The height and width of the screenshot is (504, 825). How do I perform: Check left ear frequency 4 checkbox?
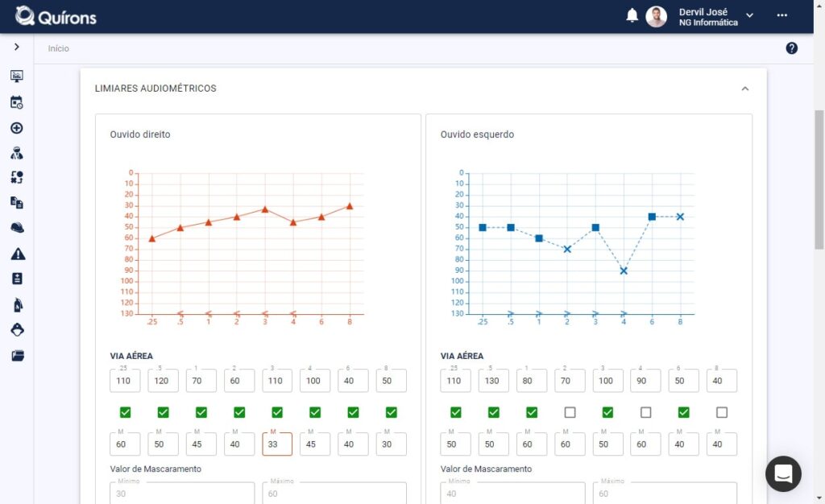645,412
